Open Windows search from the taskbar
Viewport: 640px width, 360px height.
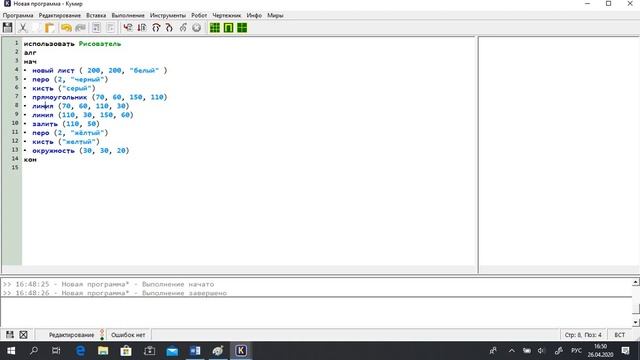(x=34, y=351)
